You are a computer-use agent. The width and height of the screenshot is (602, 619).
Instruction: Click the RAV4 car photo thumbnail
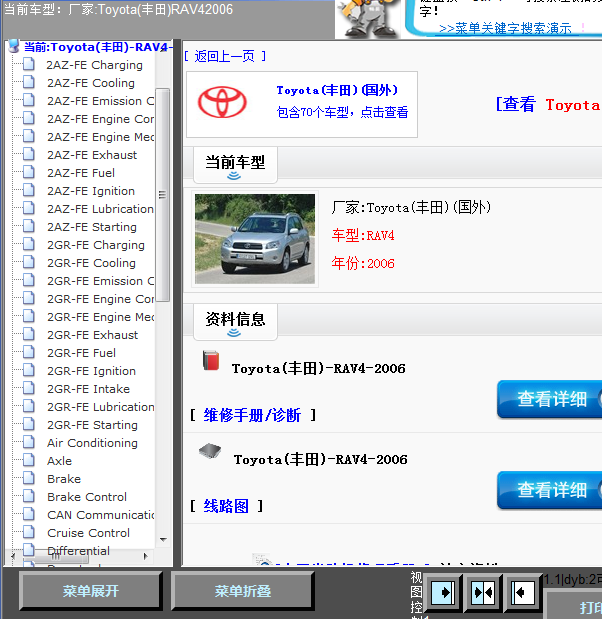255,239
